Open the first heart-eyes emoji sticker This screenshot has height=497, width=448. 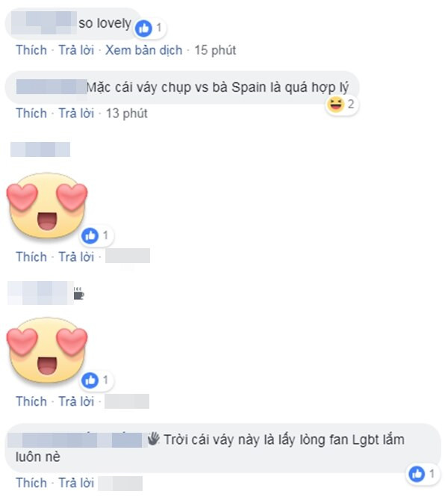tap(47, 205)
